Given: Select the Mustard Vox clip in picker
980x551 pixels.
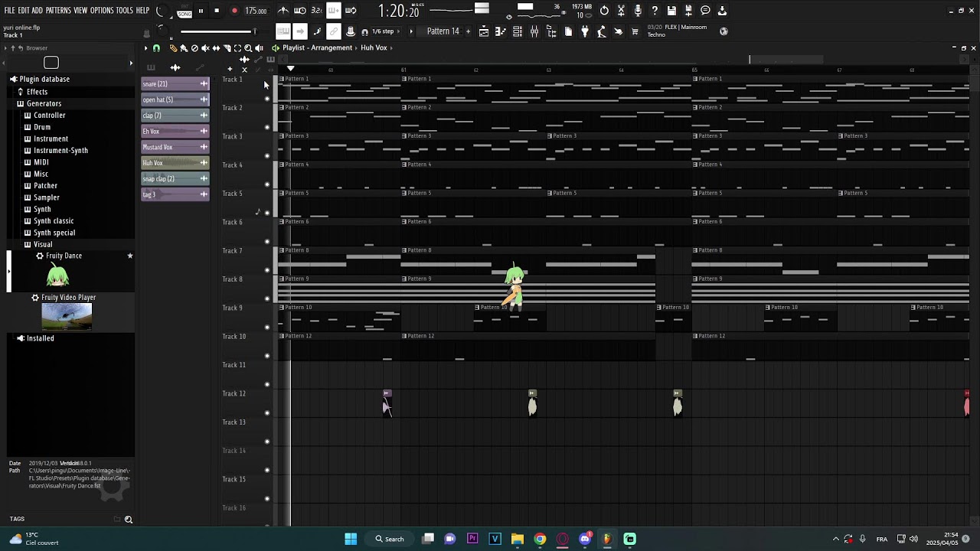Looking at the screenshot, I should (175, 147).
